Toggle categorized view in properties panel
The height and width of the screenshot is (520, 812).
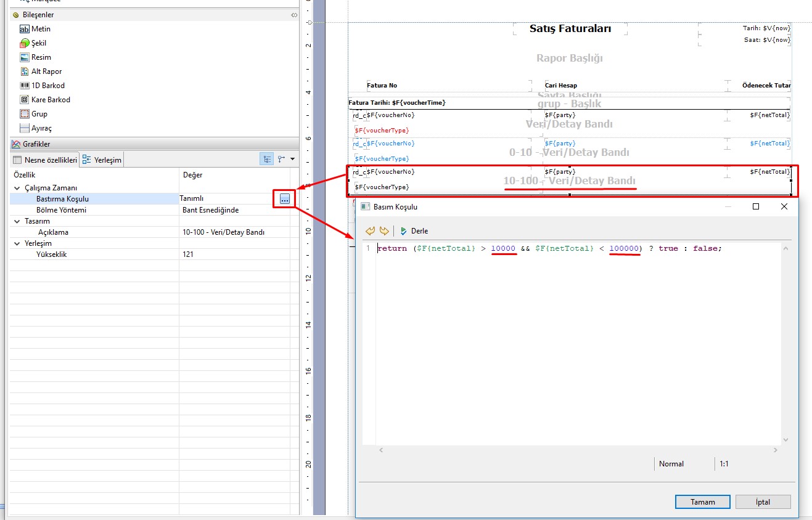267,159
